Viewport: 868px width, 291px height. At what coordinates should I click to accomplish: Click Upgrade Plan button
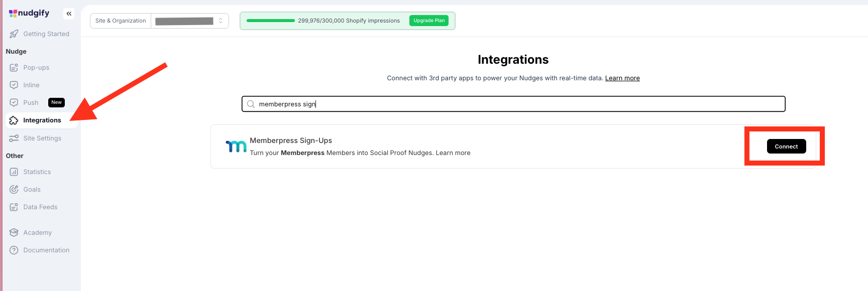[429, 21]
